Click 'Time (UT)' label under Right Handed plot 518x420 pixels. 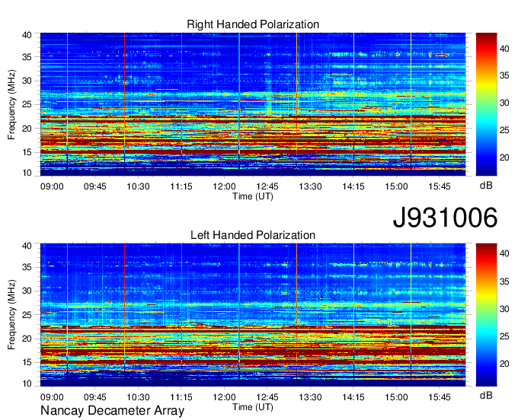tap(253, 196)
